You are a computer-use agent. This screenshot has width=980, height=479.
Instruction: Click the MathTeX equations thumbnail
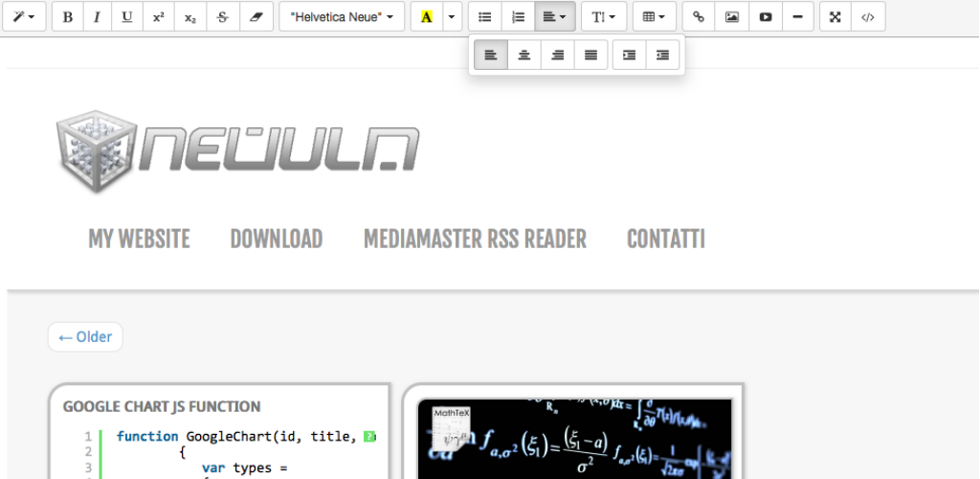[x=574, y=439]
